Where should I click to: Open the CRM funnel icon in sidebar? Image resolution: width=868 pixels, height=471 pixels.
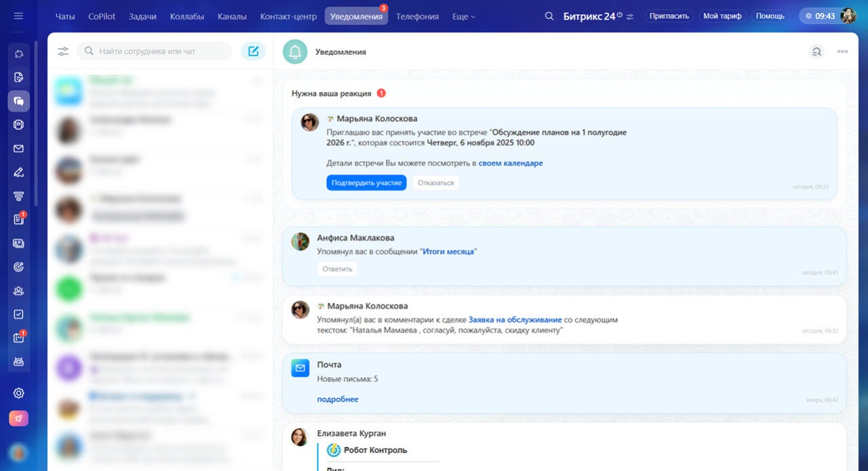pyautogui.click(x=18, y=196)
